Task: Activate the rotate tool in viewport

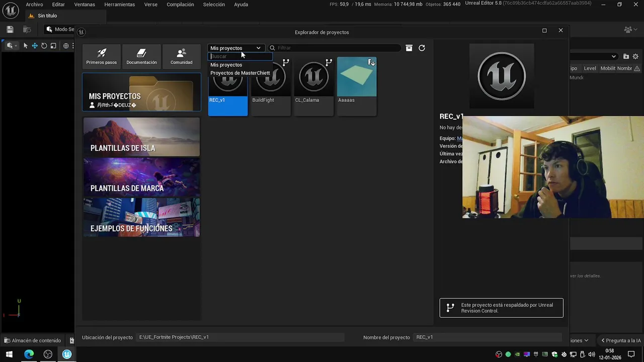Action: coord(44,46)
